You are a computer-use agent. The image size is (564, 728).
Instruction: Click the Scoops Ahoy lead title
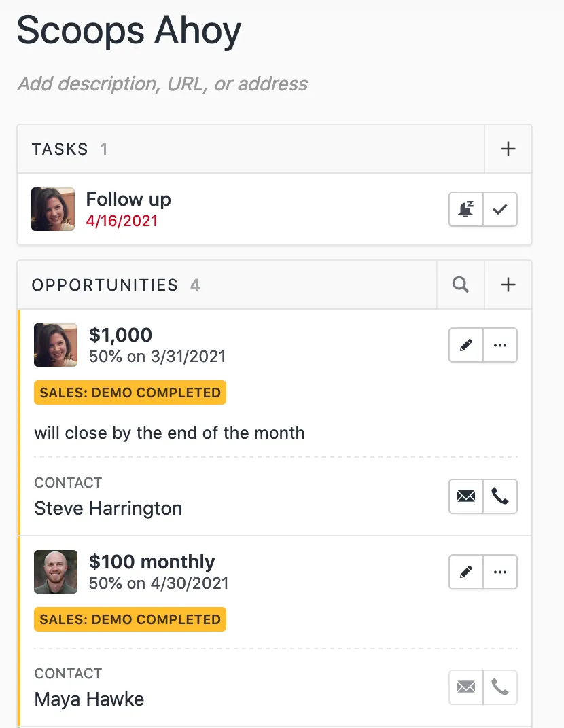pyautogui.click(x=129, y=30)
